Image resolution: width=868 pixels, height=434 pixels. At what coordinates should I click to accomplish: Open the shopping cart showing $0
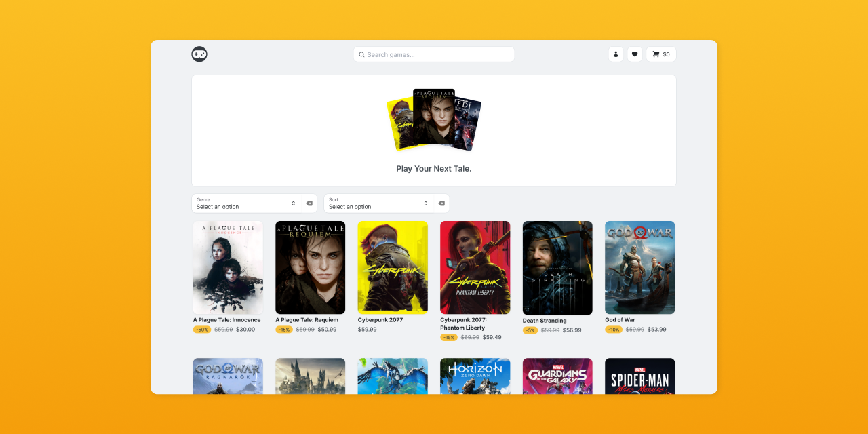point(661,54)
